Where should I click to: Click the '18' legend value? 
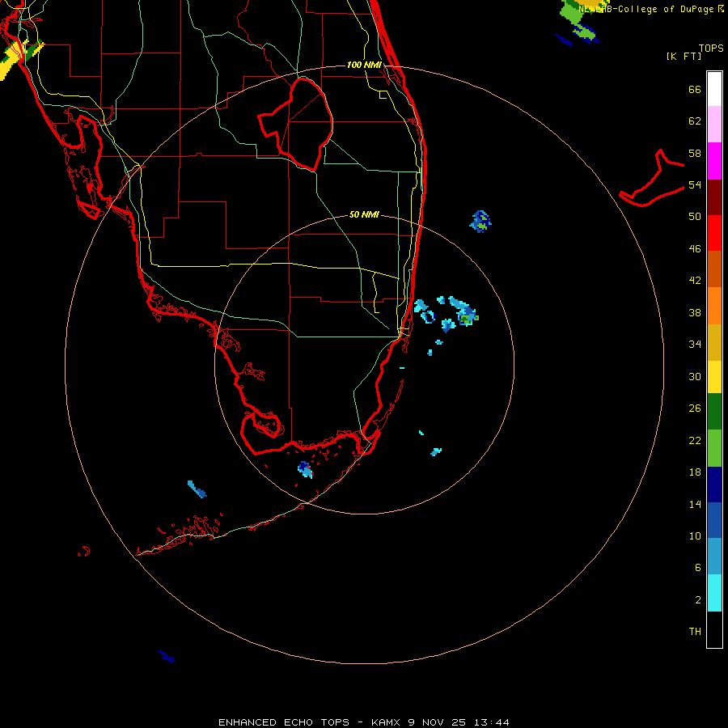coord(695,472)
